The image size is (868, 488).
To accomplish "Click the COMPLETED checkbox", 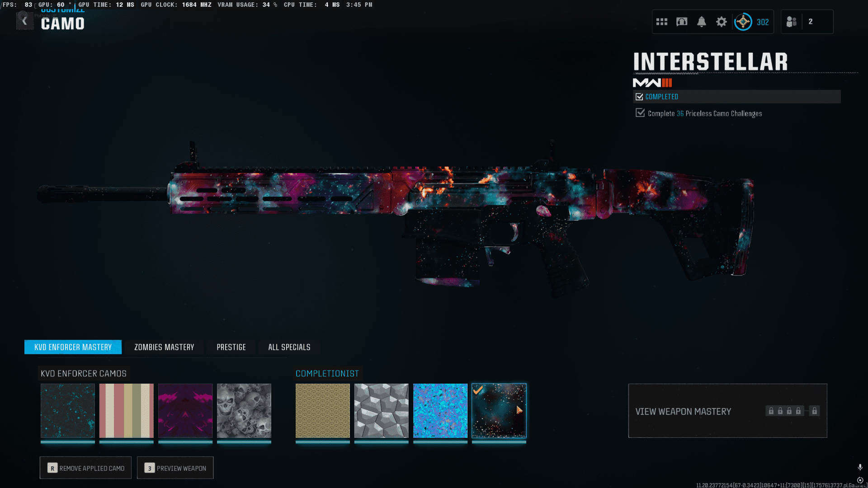I will click(x=639, y=97).
